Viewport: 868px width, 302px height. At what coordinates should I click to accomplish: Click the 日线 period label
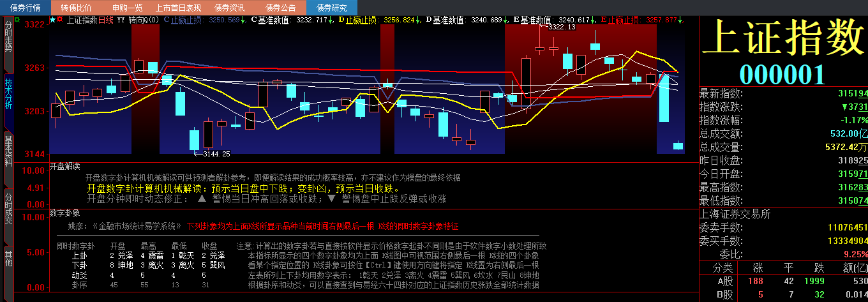(106, 20)
